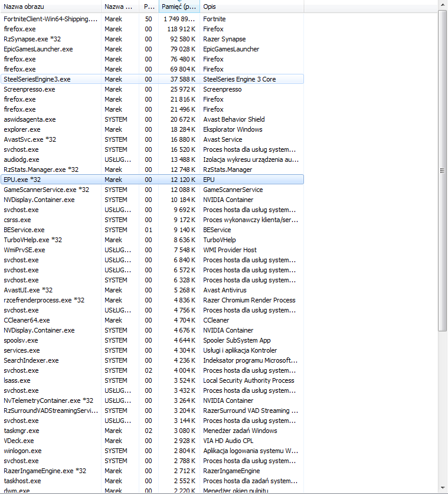Select the RazerIngameEngine.exe *32 process
The image size is (448, 495).
[152, 471]
